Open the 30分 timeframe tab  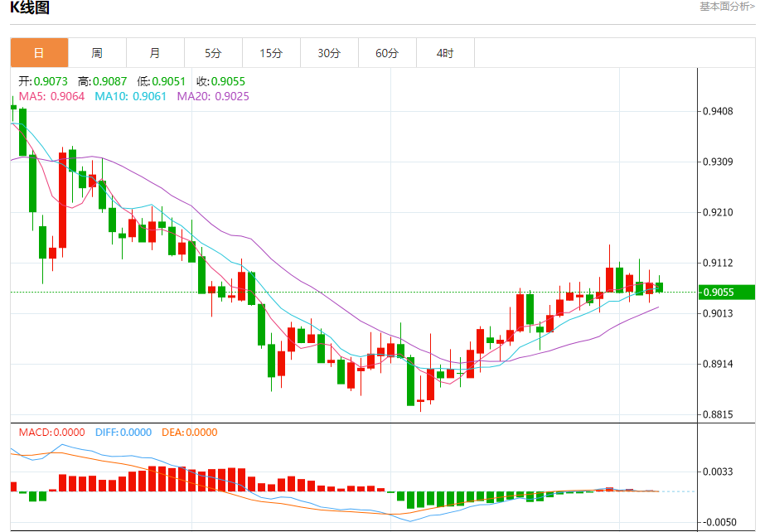point(330,53)
